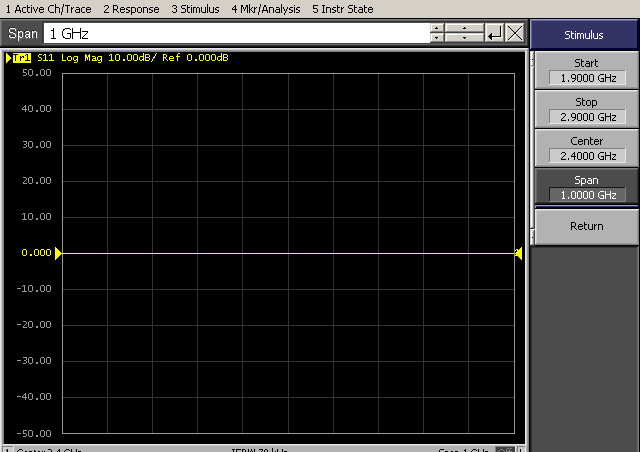Image resolution: width=640 pixels, height=452 pixels.
Task: Click the Span entry field showing 1 GHz
Action: click(x=237, y=33)
